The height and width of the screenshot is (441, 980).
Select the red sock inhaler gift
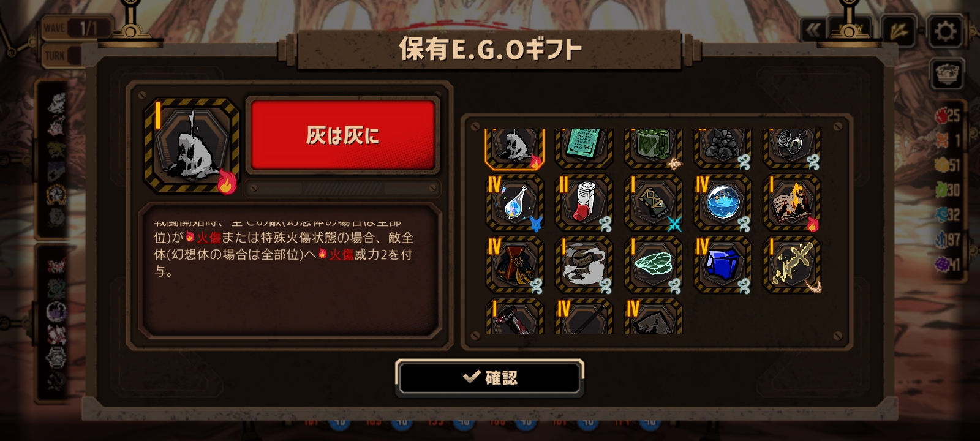click(584, 203)
